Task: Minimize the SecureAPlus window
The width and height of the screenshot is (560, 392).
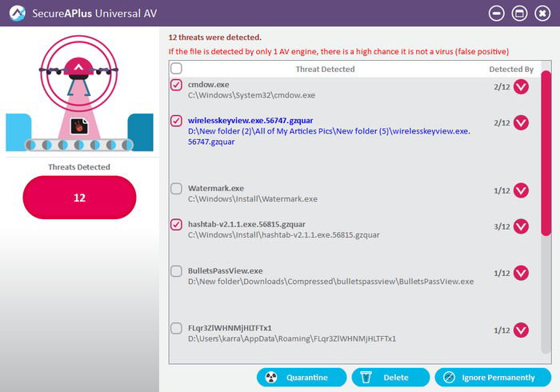Action: [497, 14]
